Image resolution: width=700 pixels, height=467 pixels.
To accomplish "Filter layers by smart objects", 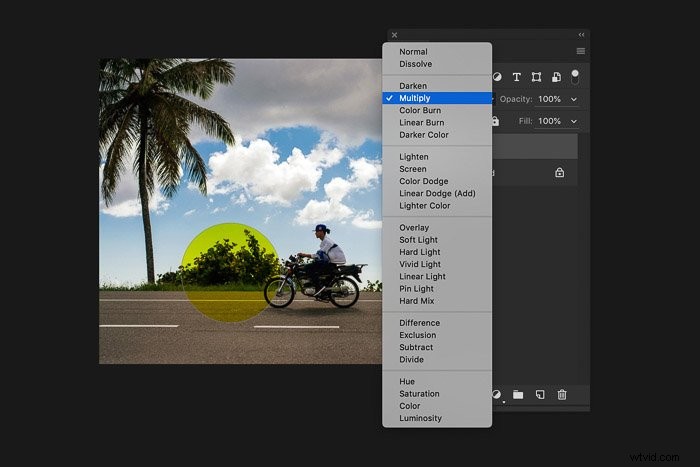I will pos(556,77).
